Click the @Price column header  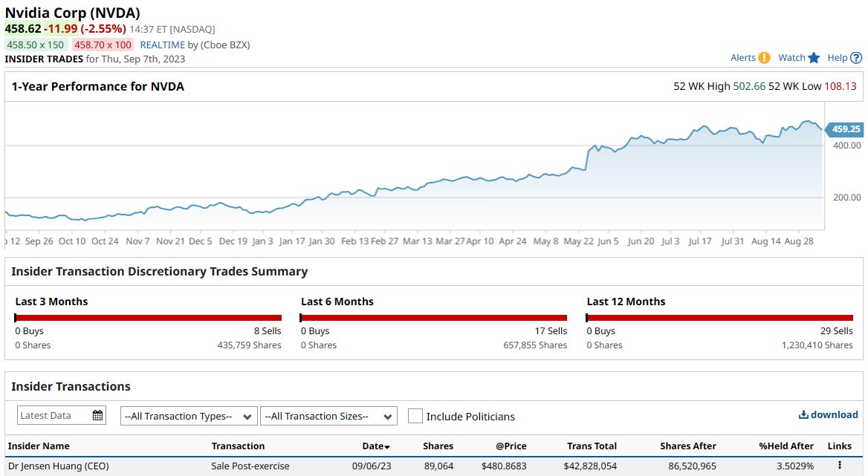pyautogui.click(x=511, y=446)
